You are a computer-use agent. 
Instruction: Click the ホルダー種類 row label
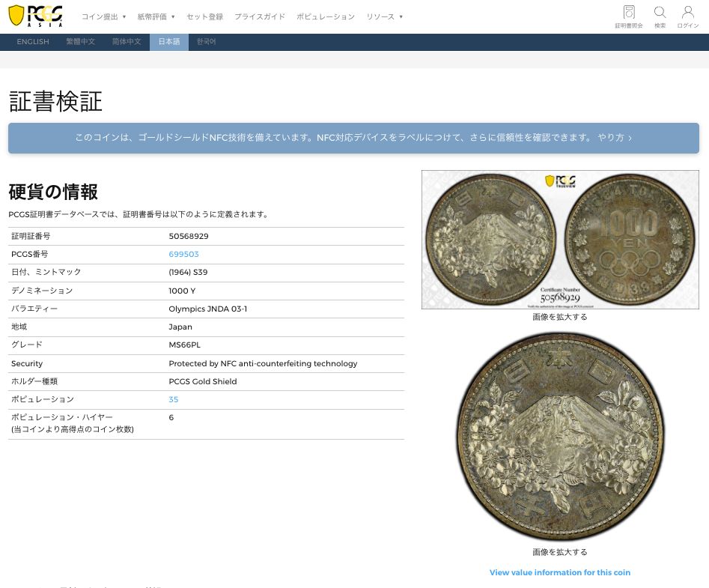click(x=34, y=381)
